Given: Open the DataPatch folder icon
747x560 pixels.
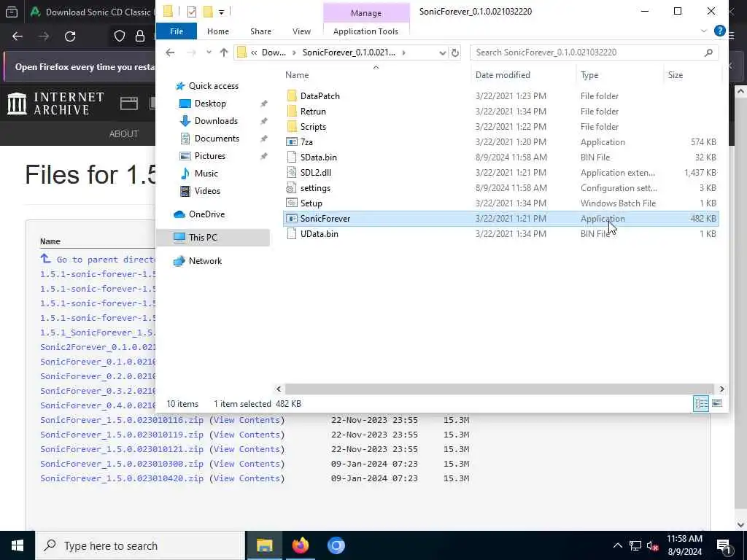Looking at the screenshot, I should [292, 96].
